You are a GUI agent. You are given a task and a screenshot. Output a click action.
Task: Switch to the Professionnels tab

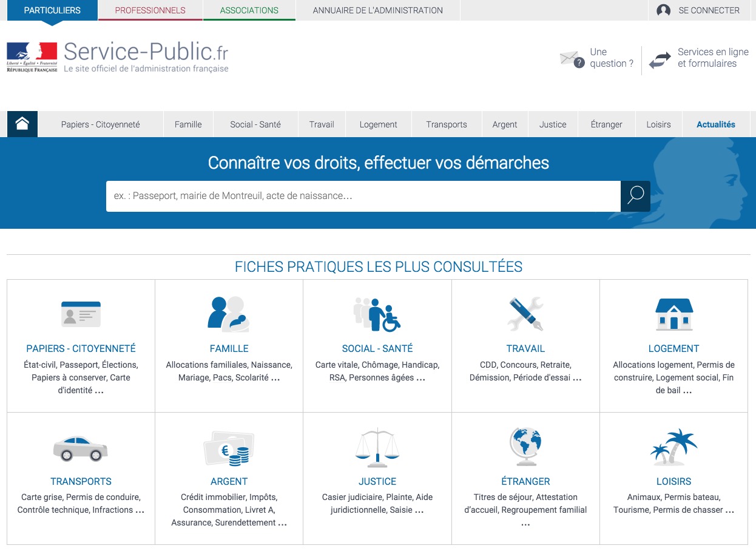150,10
